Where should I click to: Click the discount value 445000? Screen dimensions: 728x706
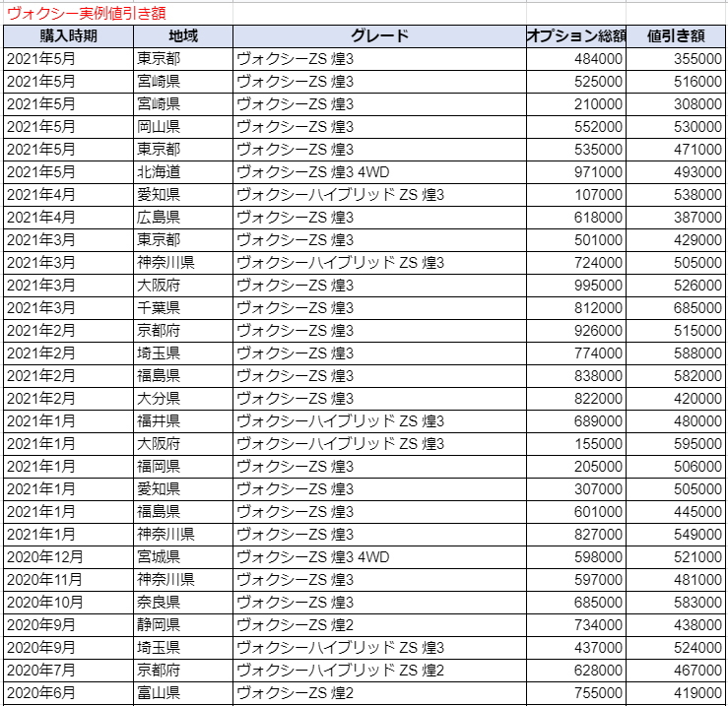(676, 512)
